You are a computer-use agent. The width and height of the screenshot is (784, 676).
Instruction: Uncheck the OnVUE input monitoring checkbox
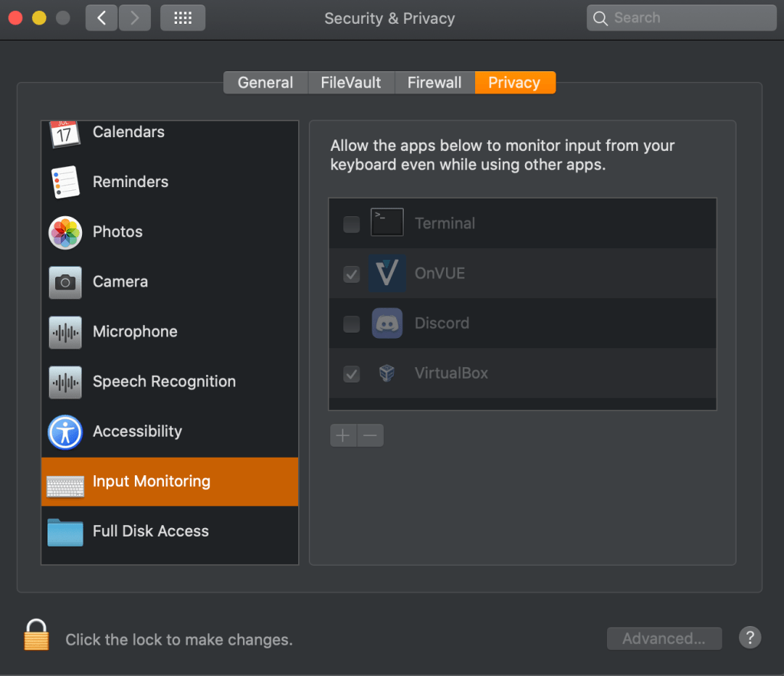[x=351, y=274]
